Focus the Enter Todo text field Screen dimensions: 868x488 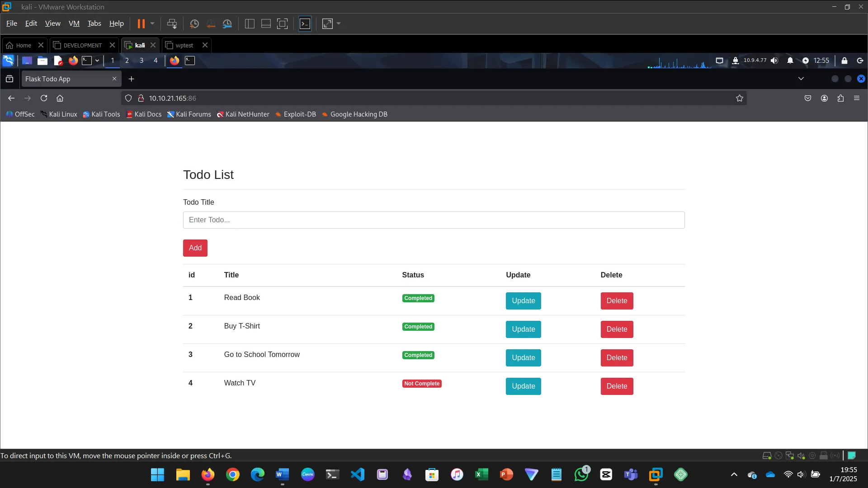coord(434,220)
